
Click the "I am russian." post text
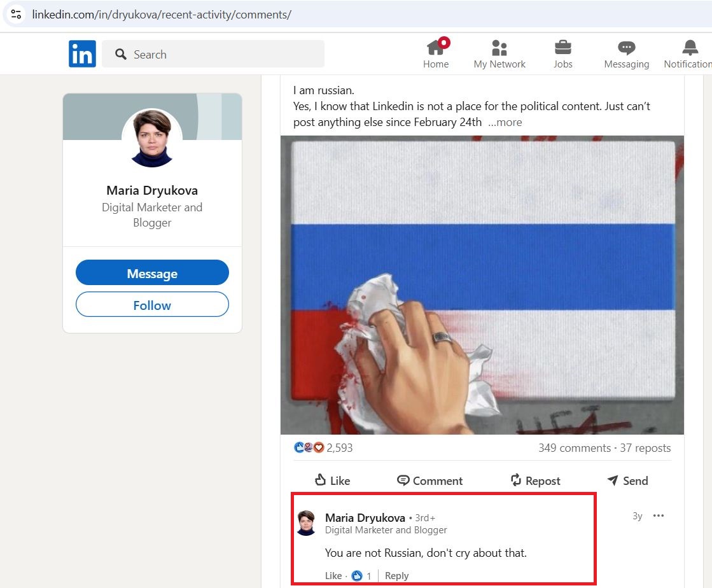click(324, 90)
